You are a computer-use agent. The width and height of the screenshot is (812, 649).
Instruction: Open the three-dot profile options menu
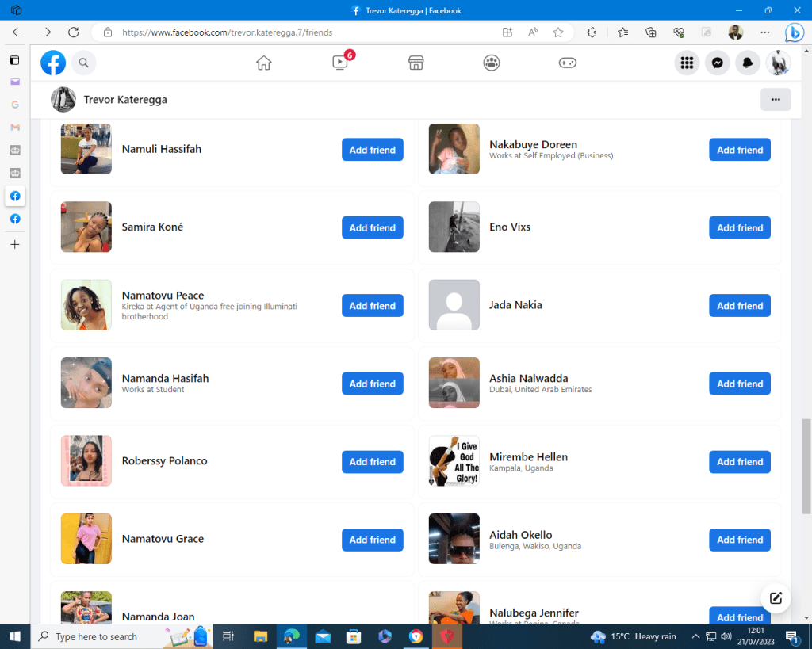pos(775,100)
